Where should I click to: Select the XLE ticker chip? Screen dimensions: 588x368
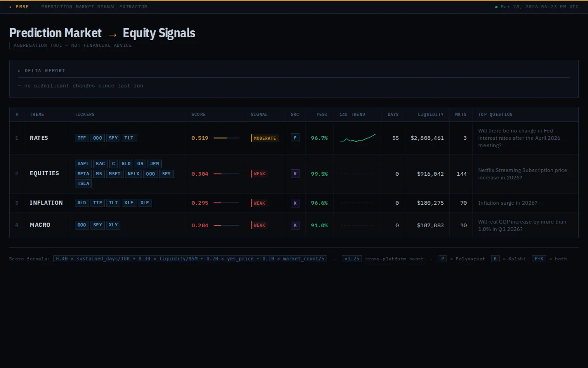point(129,203)
